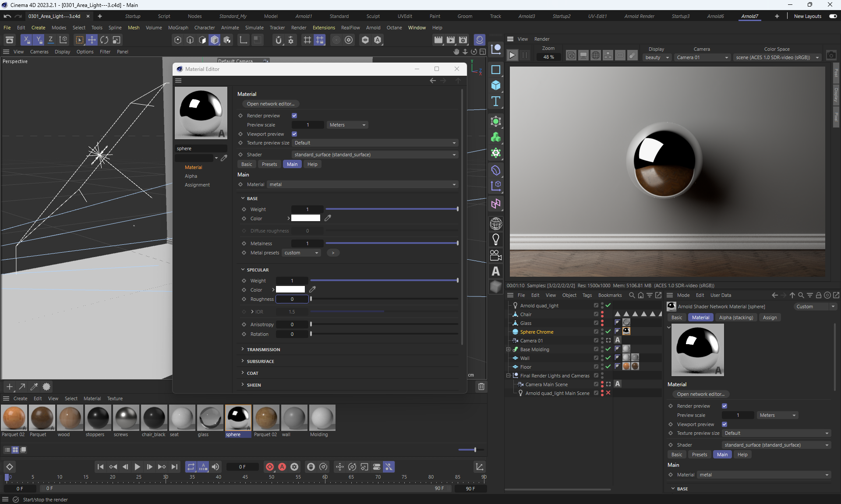
Task: Select the Move tool in the toolbar
Action: coord(92,40)
